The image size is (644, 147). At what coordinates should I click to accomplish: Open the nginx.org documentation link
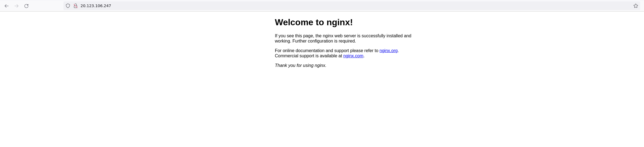388,51
